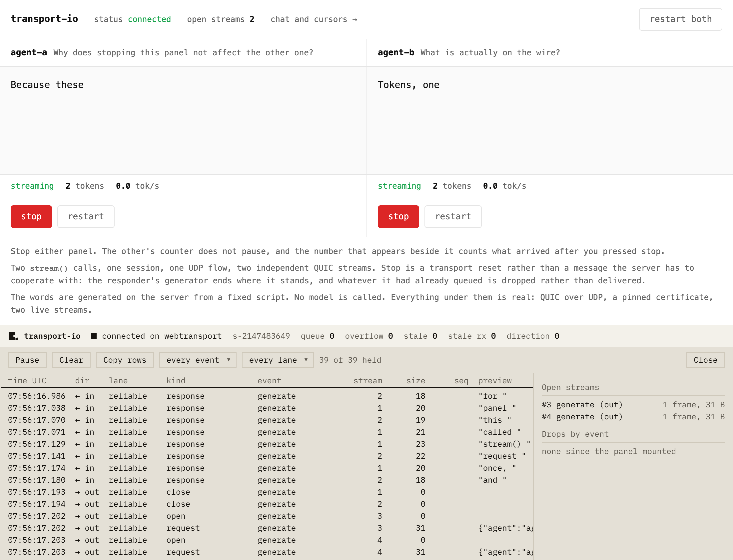This screenshot has height=560, width=733.
Task: Click the 'event' column header
Action: click(x=269, y=381)
